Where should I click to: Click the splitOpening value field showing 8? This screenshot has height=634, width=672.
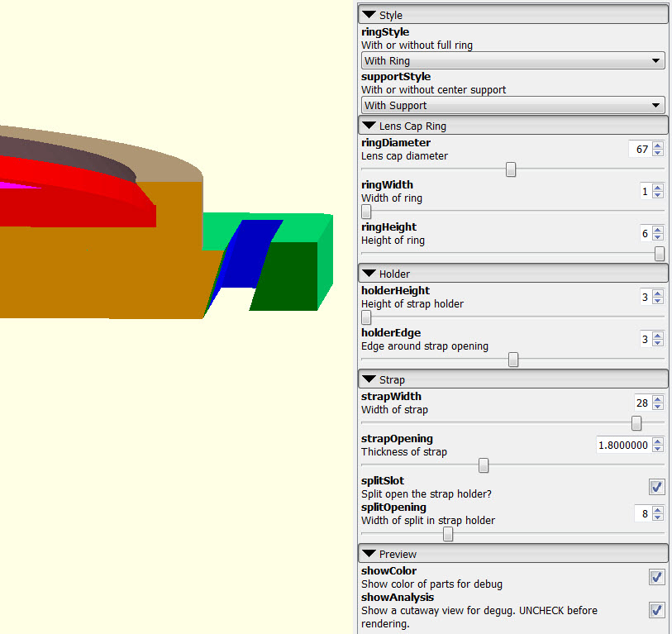point(643,513)
